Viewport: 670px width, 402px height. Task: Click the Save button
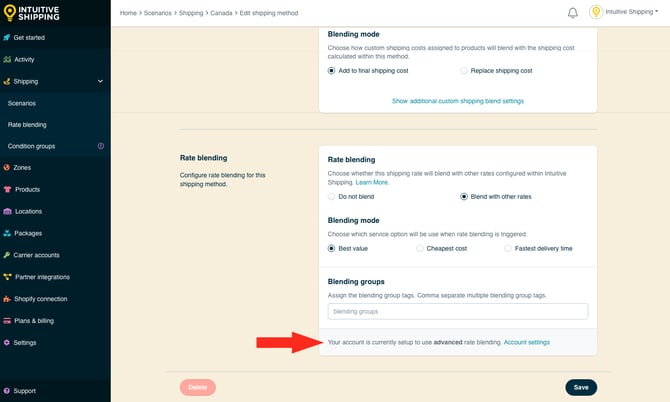581,387
